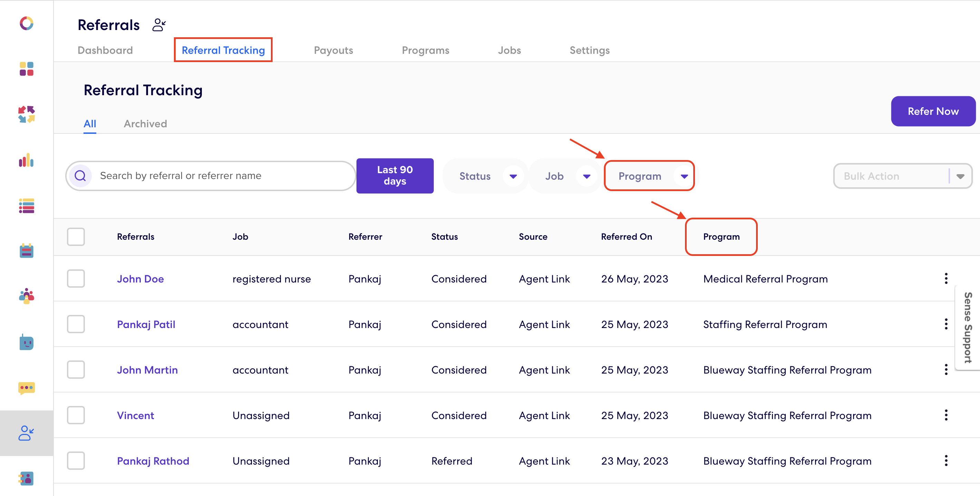Select the Archived sub-tab
The height and width of the screenshot is (496, 980).
point(145,123)
